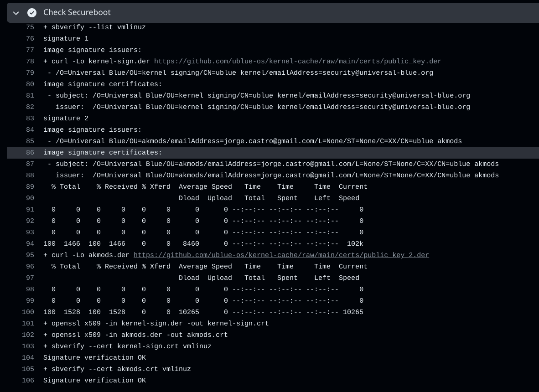Click the ublue kernel issuer entry on line 79
The height and width of the screenshot is (392, 539).
(x=240, y=73)
